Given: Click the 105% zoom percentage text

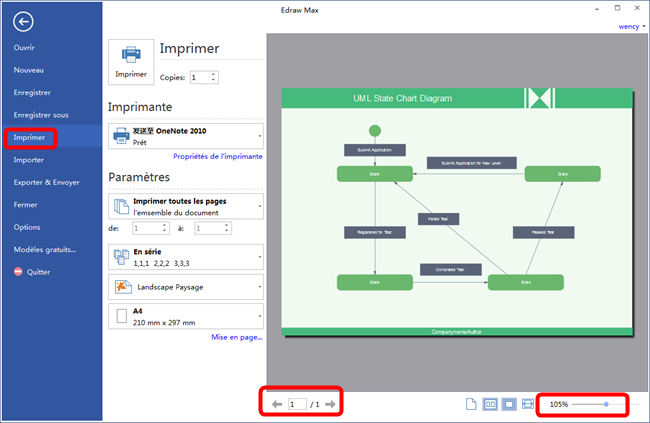Looking at the screenshot, I should 559,404.
